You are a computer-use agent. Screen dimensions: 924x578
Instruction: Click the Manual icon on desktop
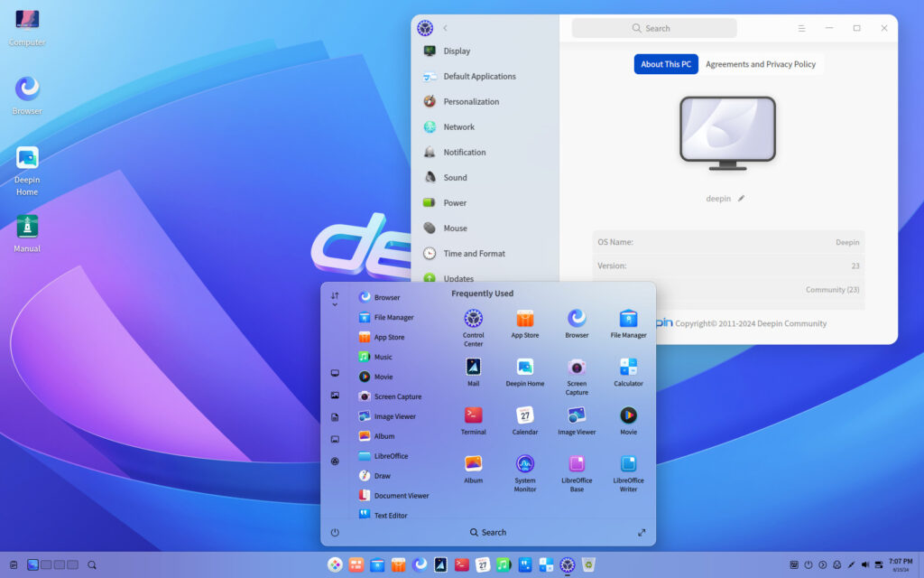[27, 228]
